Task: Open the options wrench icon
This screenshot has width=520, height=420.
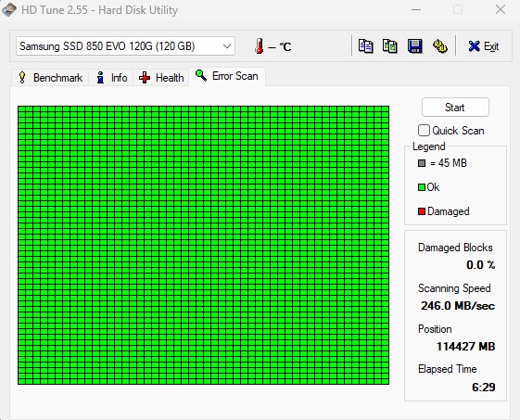Action: pyautogui.click(x=439, y=46)
